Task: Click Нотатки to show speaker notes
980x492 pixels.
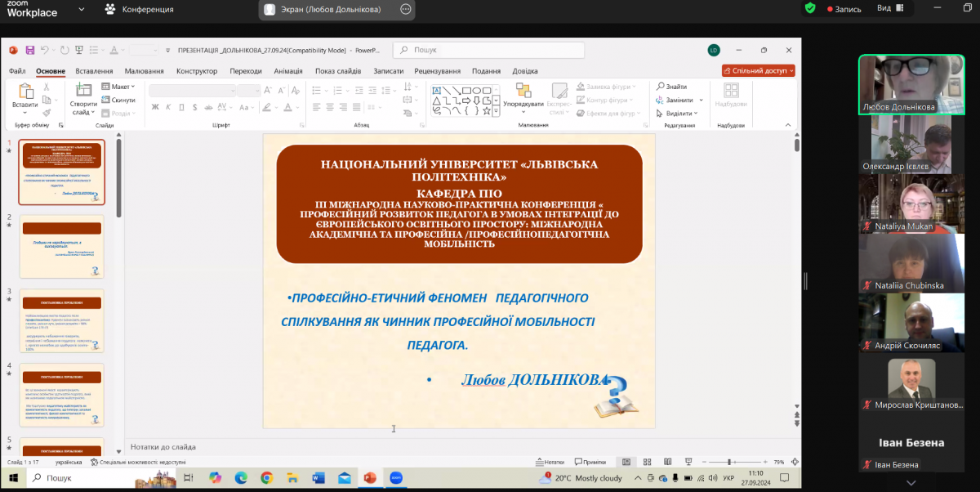Action: 554,461
